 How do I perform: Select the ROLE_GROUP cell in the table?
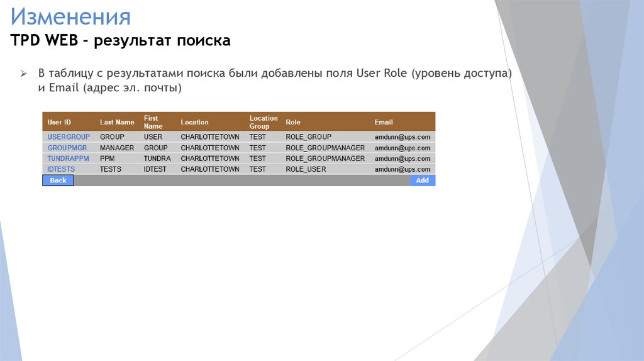tap(308, 136)
